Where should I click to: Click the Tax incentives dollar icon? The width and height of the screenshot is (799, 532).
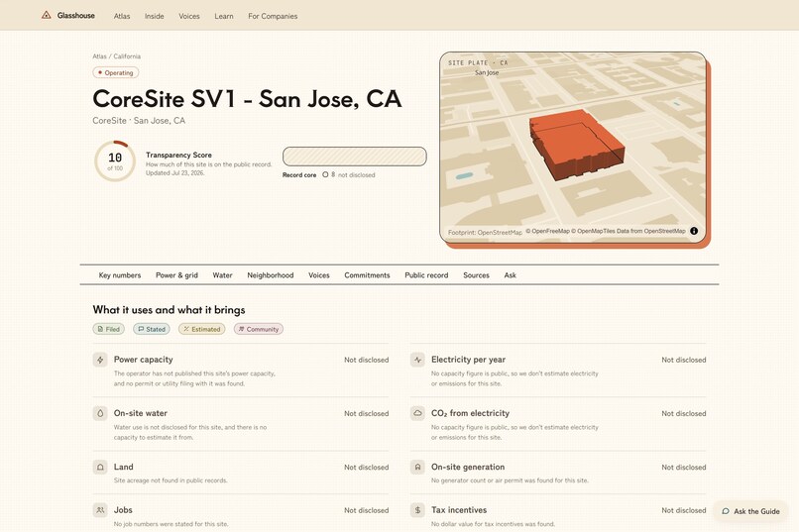pyautogui.click(x=417, y=510)
